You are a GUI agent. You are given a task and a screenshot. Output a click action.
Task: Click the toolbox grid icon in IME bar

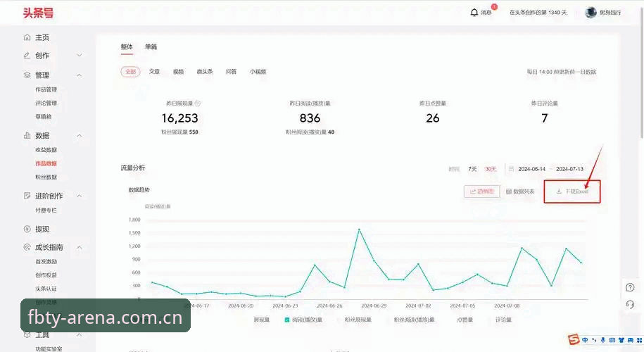tap(639, 339)
